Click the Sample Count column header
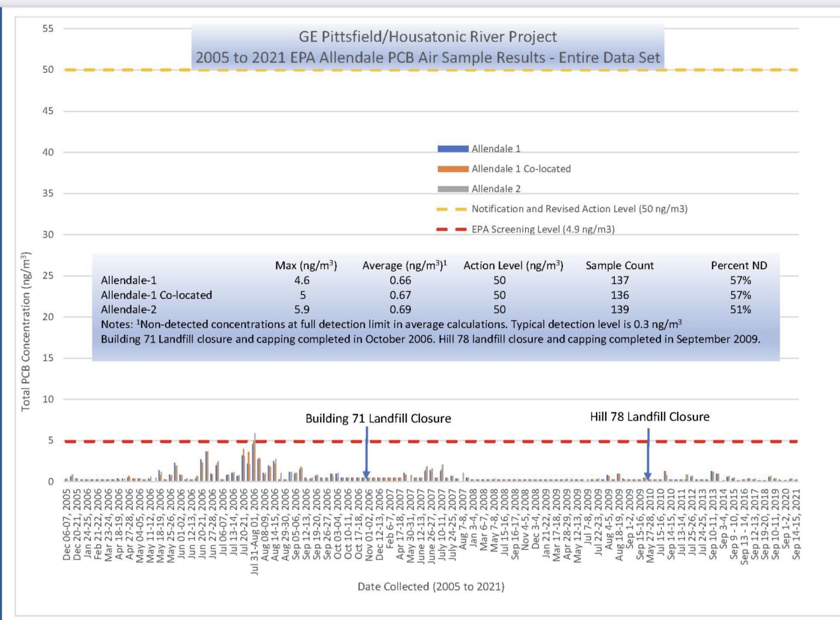 point(619,266)
